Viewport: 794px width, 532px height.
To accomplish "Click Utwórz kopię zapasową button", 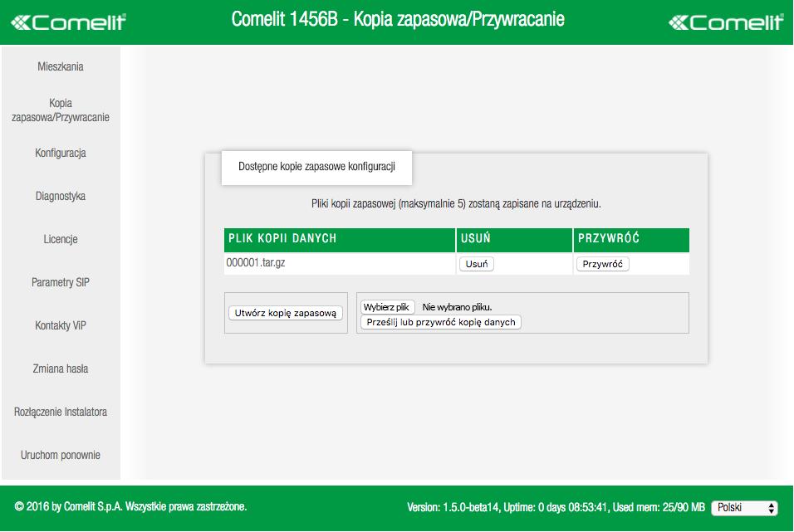I will (x=286, y=313).
